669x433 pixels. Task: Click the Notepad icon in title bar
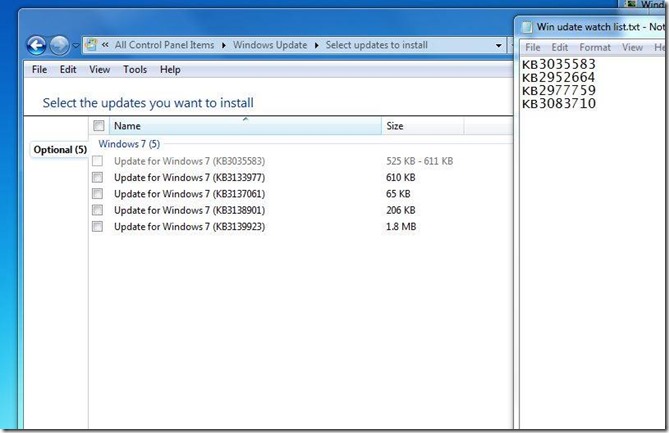click(x=526, y=25)
